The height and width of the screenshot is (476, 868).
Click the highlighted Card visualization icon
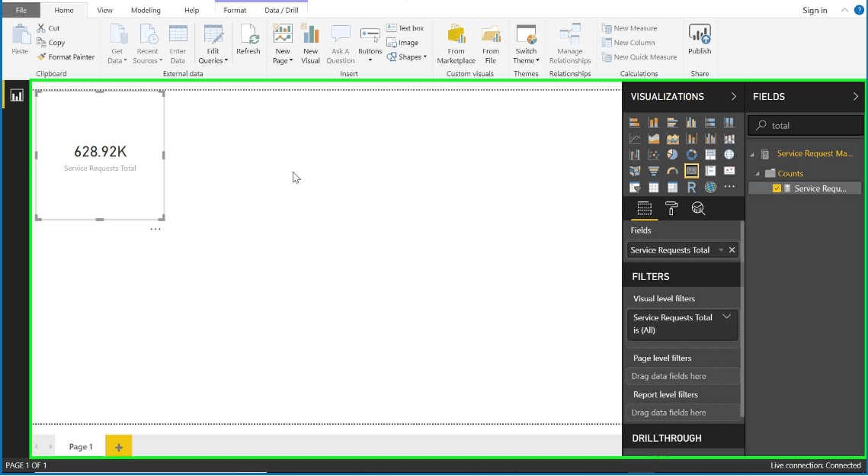(x=691, y=171)
